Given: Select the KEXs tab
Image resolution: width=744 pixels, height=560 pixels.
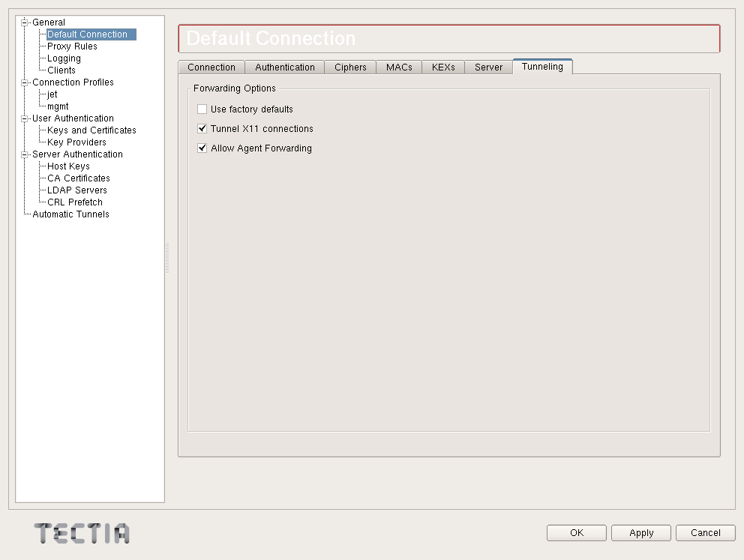Looking at the screenshot, I should point(443,67).
